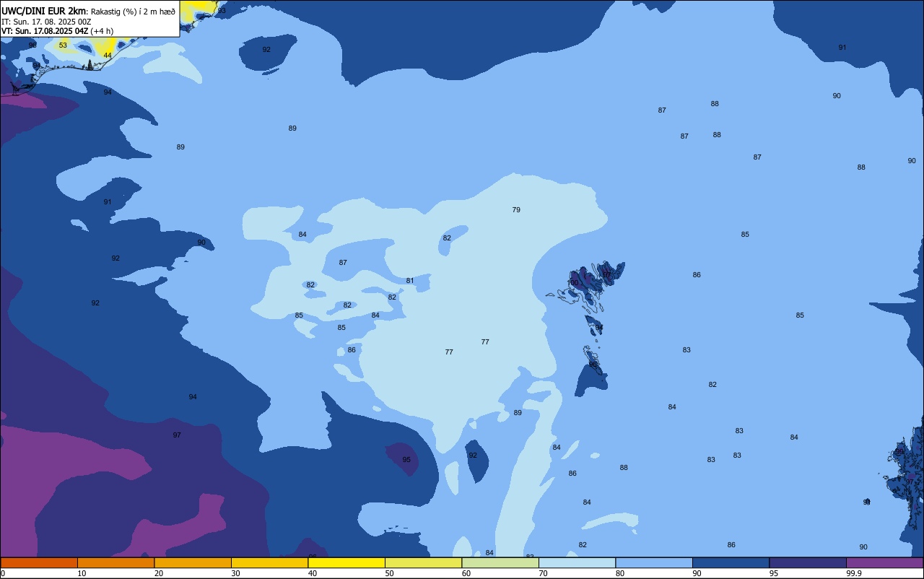This screenshot has height=579, width=924.
Task: Select the light blue 80–90 legend swatch
Action: [654, 562]
